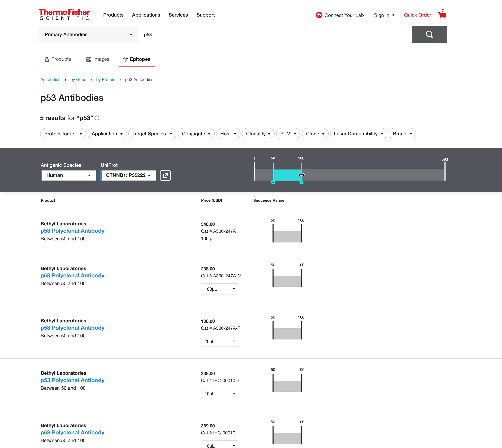Open p53 Polyclonal Antibody Cat # IHC-00010-T
This screenshot has width=502, height=448.
coord(73,380)
